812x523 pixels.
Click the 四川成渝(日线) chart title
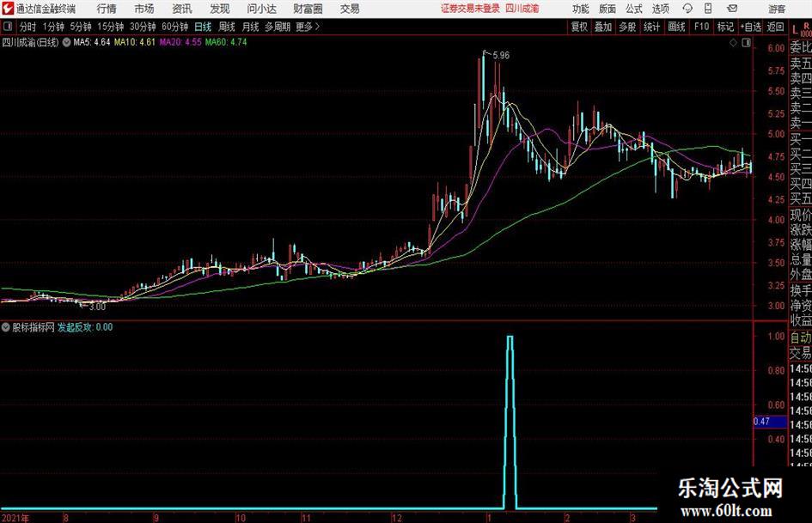pos(31,42)
